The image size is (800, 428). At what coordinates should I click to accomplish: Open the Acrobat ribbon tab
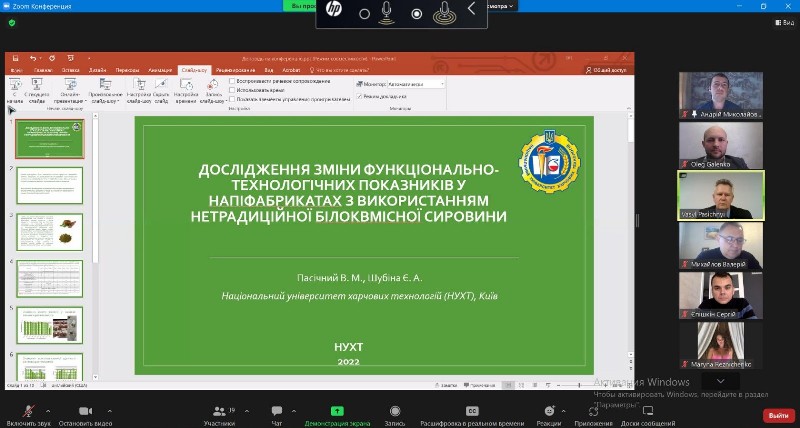291,70
